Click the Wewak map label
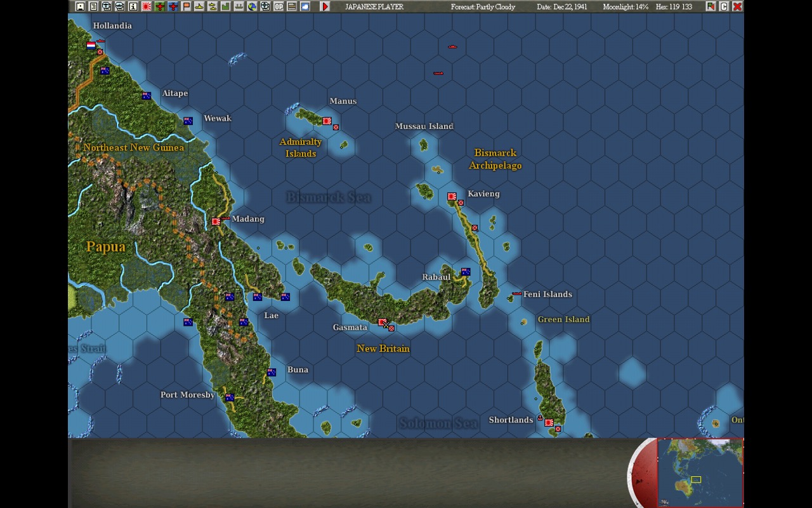The width and height of the screenshot is (812, 508). [218, 118]
